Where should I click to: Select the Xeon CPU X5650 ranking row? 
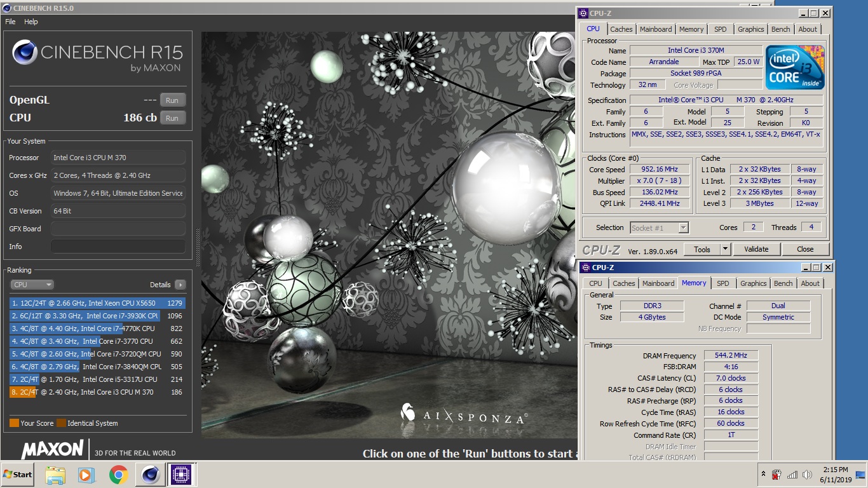pos(97,303)
